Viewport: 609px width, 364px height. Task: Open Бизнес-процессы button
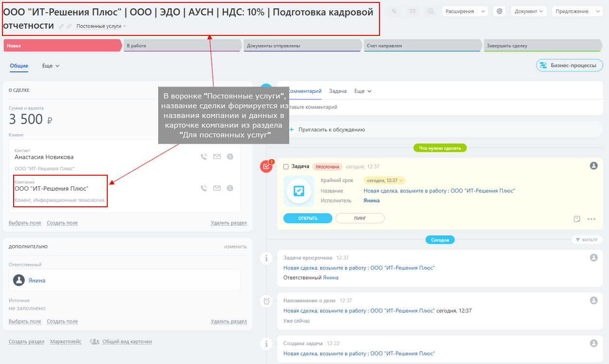(x=569, y=65)
